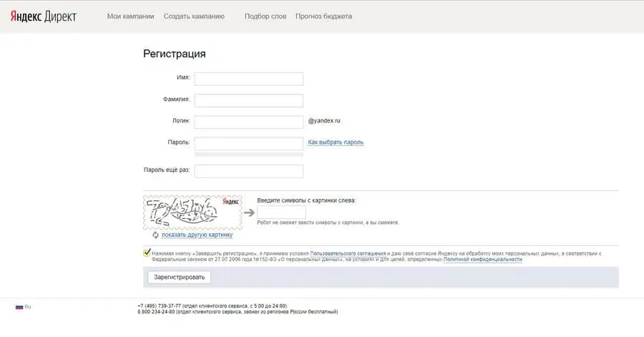The height and width of the screenshot is (337, 644).
Task: Click the Russian flag language icon
Action: [19, 307]
